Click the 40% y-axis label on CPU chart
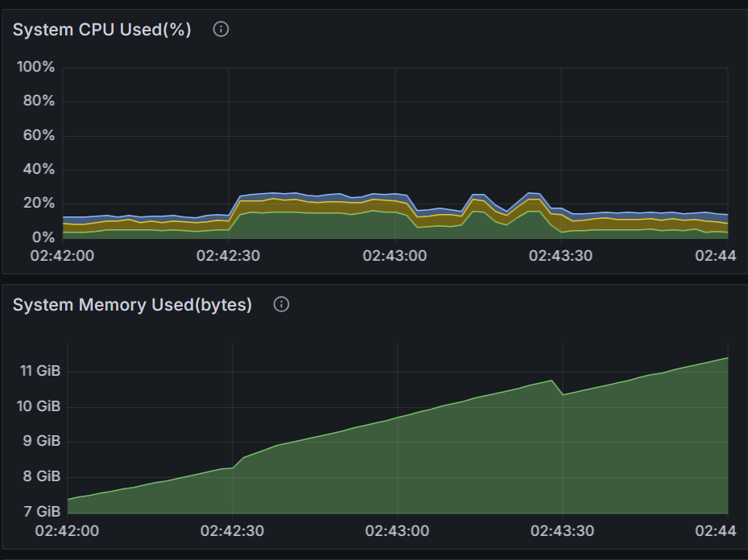The height and width of the screenshot is (560, 748). click(x=37, y=170)
